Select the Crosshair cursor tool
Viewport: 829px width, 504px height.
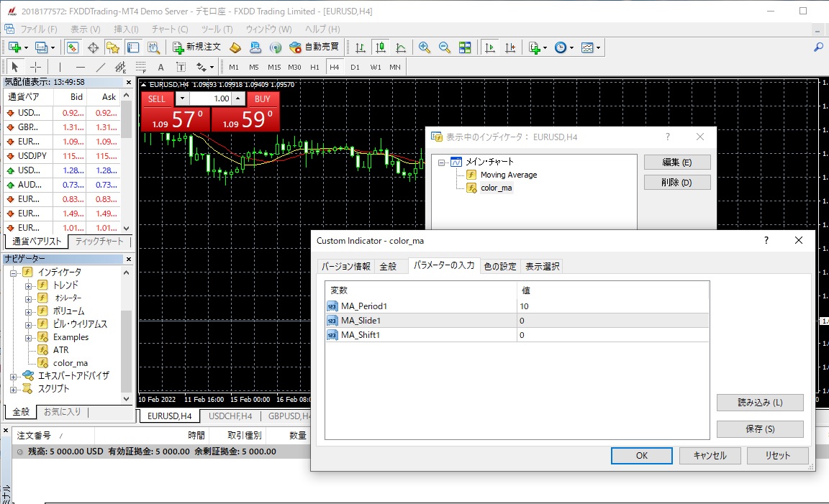tap(35, 67)
